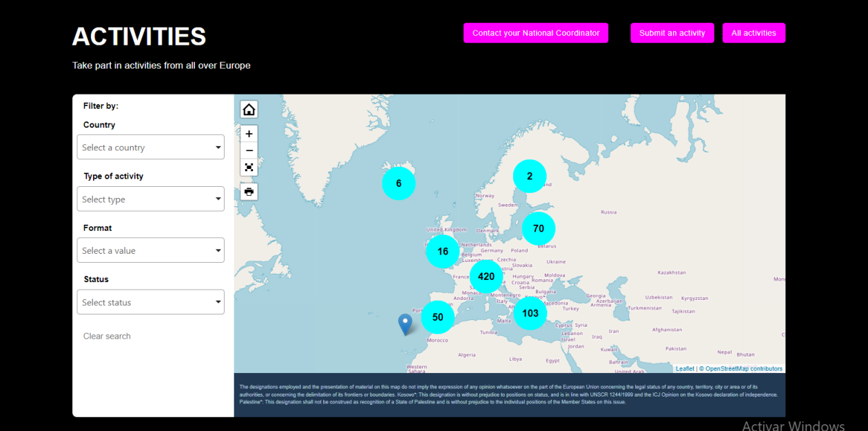Image resolution: width=868 pixels, height=431 pixels.
Task: Expand the Type of activity dropdown
Action: click(x=150, y=199)
